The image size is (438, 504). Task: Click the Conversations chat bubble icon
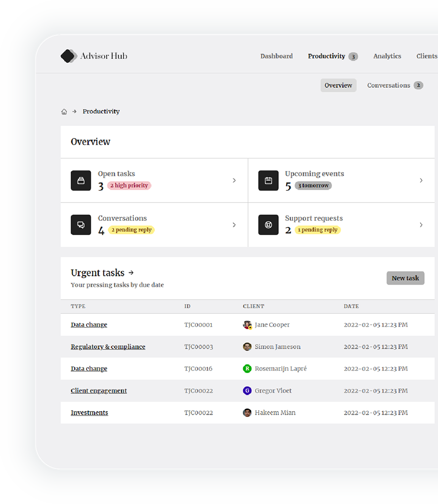point(81,225)
